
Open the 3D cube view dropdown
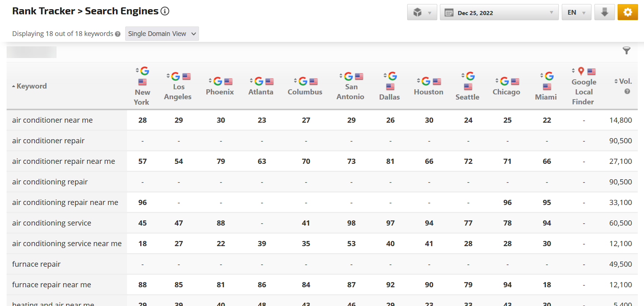[x=422, y=12]
